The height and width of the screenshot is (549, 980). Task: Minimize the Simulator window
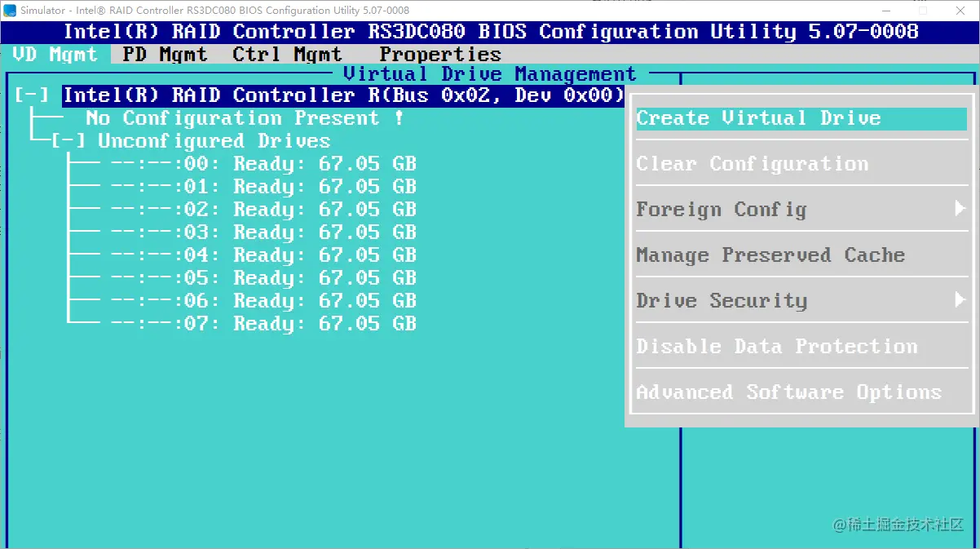[886, 11]
